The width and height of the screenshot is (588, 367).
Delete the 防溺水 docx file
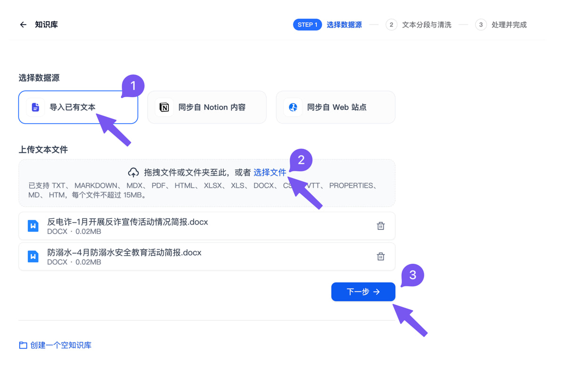[x=381, y=257]
